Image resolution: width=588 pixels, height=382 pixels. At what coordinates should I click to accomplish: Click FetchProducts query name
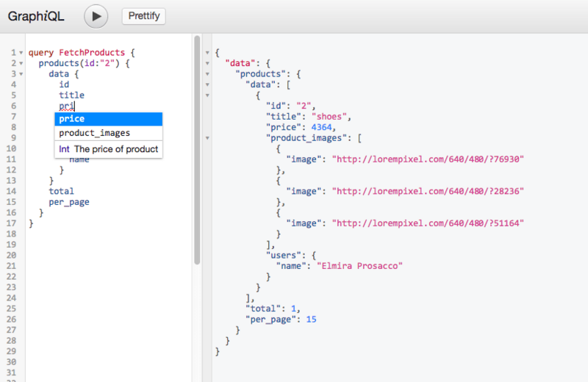92,52
